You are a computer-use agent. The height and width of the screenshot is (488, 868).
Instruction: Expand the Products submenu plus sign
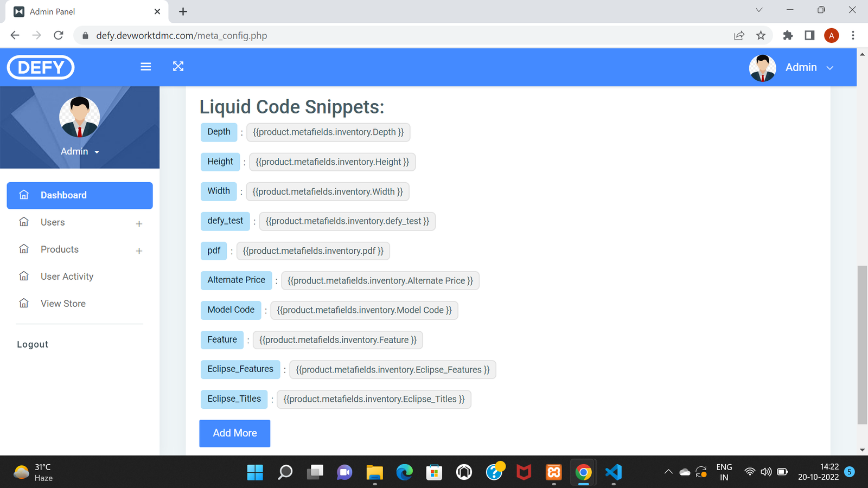(139, 251)
